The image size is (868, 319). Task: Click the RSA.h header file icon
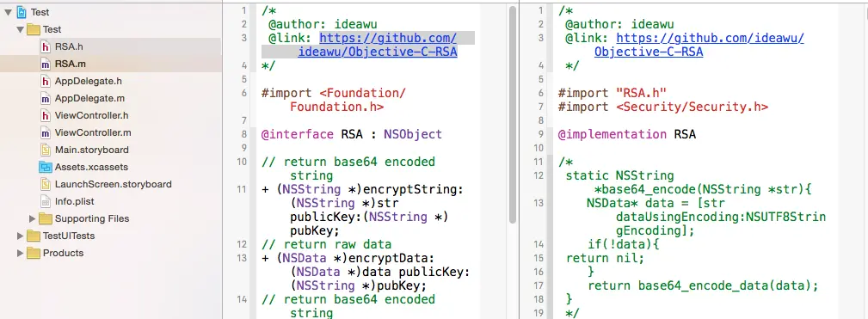click(46, 46)
